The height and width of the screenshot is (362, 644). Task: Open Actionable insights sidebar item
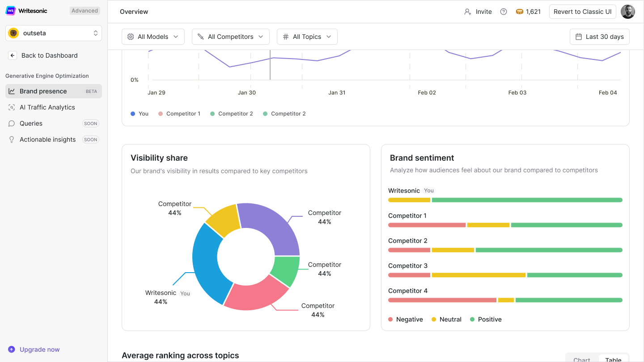point(54,139)
